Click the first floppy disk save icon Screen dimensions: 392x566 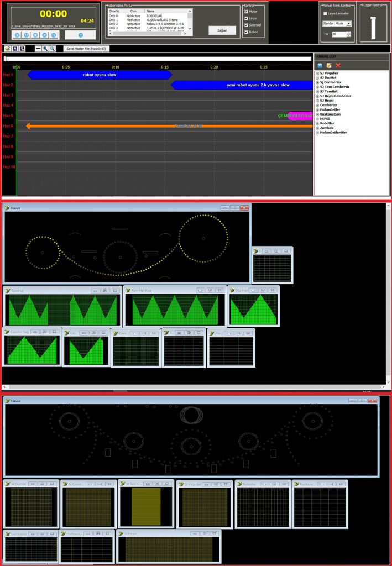tap(15, 49)
